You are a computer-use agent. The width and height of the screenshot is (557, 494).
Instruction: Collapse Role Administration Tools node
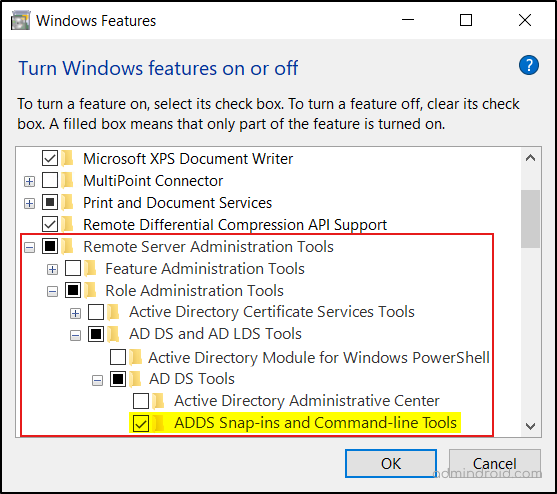click(x=52, y=292)
